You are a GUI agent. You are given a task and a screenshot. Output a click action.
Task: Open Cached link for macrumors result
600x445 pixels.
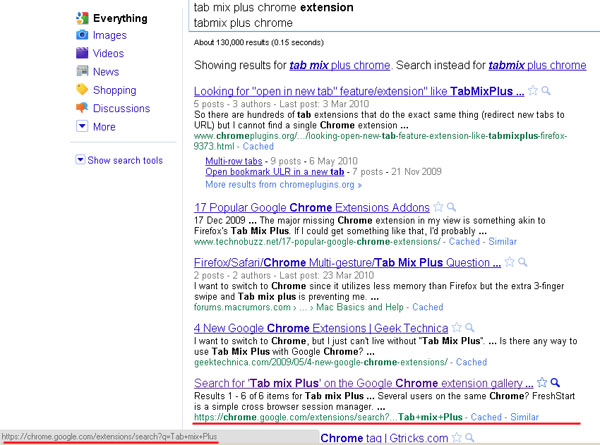(x=428, y=307)
